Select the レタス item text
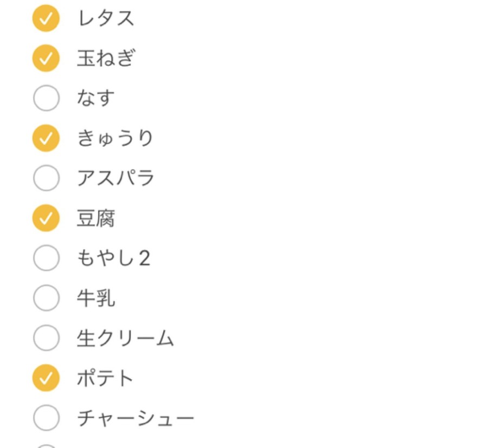Image resolution: width=488 pixels, height=448 pixels. (x=106, y=19)
